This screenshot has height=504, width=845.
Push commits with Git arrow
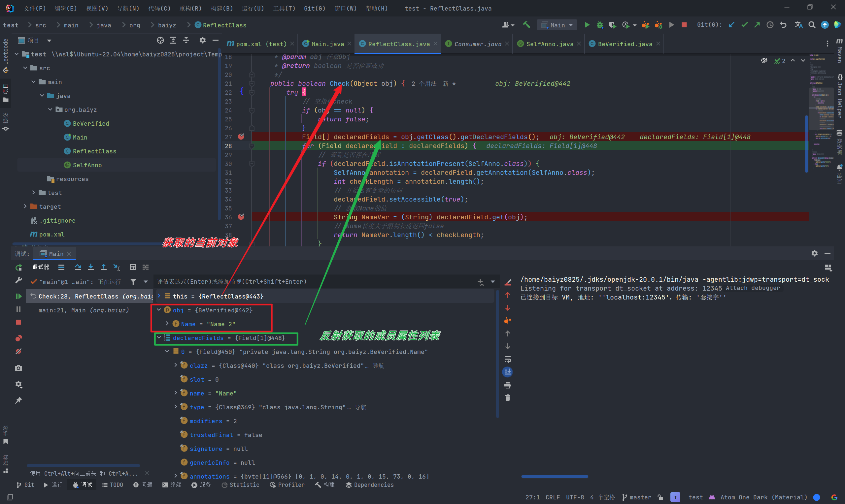(x=757, y=25)
